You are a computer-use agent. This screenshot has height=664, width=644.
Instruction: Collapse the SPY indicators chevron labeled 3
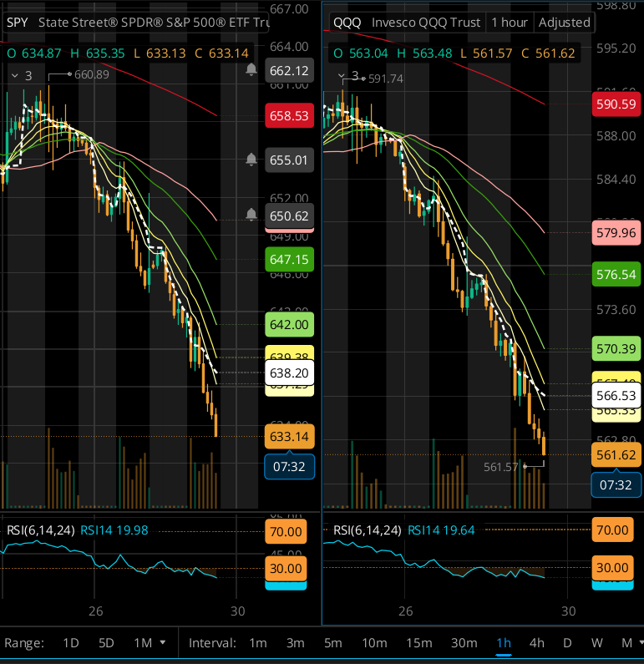pos(15,76)
